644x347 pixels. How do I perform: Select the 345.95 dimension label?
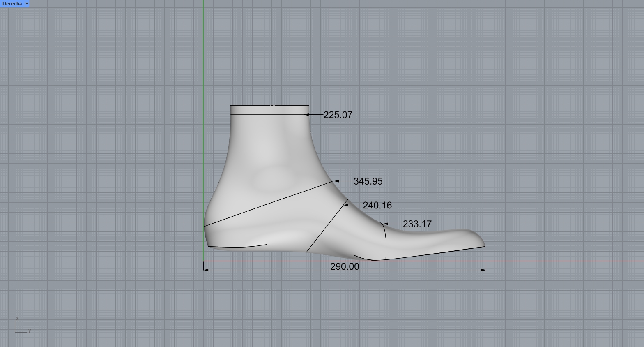pos(368,181)
